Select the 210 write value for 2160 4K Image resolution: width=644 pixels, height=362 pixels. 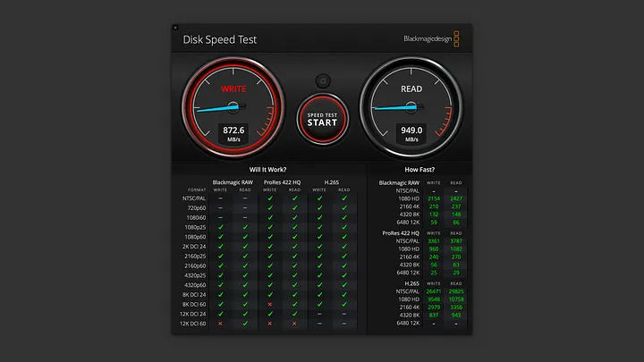434,206
